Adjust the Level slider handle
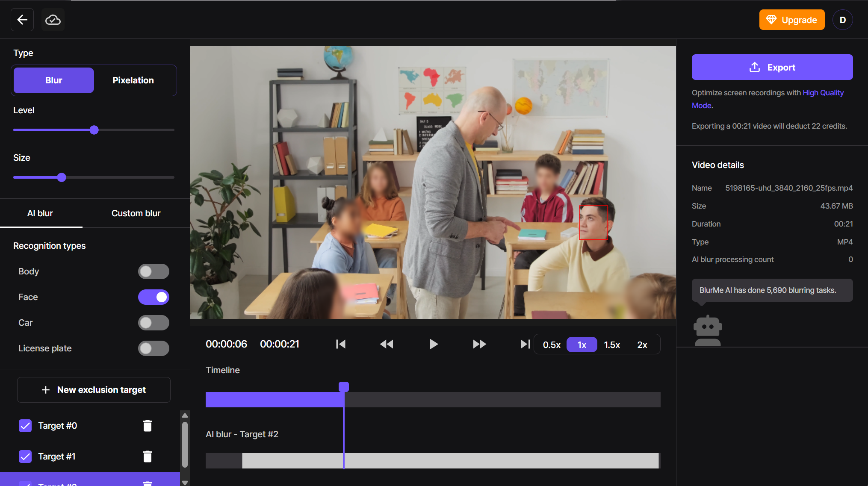Viewport: 868px width, 486px height. 94,130
